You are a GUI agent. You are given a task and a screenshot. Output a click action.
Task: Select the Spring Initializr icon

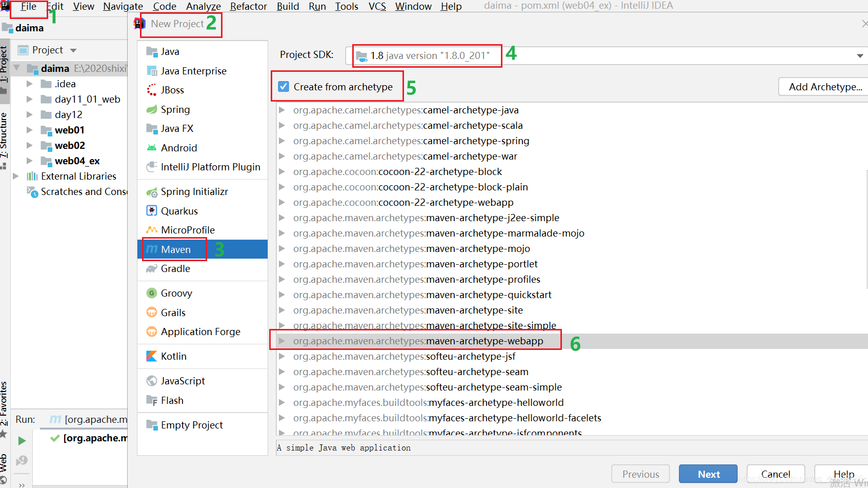pos(152,192)
